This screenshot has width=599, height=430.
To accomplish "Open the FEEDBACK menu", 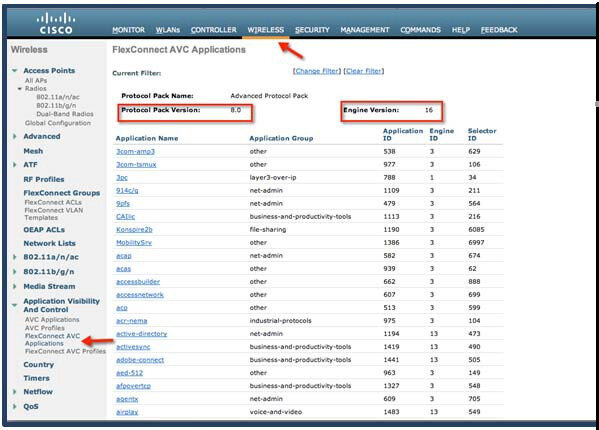I will point(499,30).
